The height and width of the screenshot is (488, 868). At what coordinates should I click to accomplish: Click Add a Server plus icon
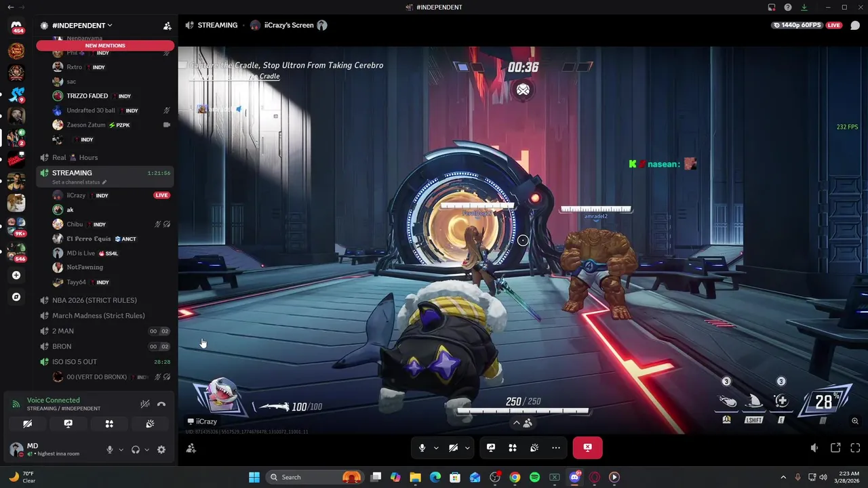(16, 275)
